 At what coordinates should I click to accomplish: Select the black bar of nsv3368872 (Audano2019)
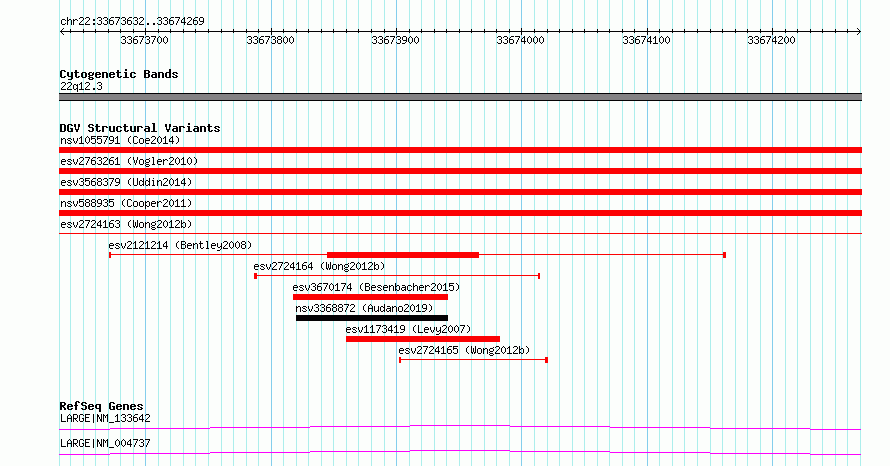click(372, 318)
